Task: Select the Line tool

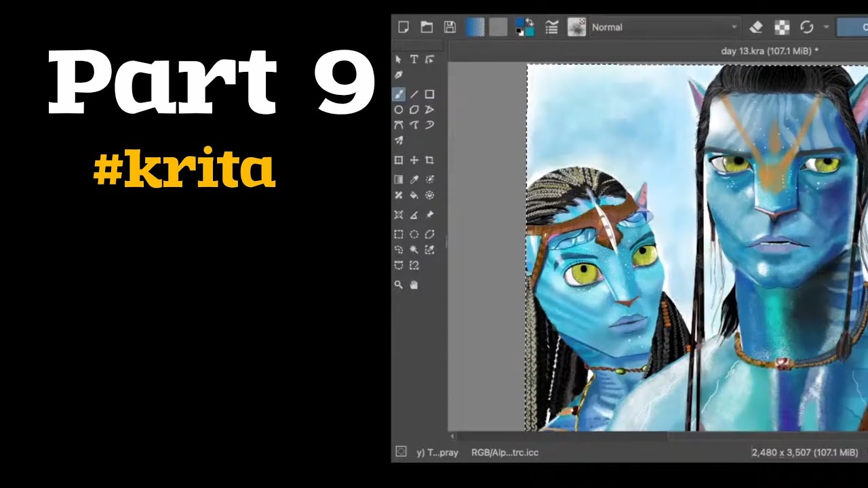Action: coord(414,94)
